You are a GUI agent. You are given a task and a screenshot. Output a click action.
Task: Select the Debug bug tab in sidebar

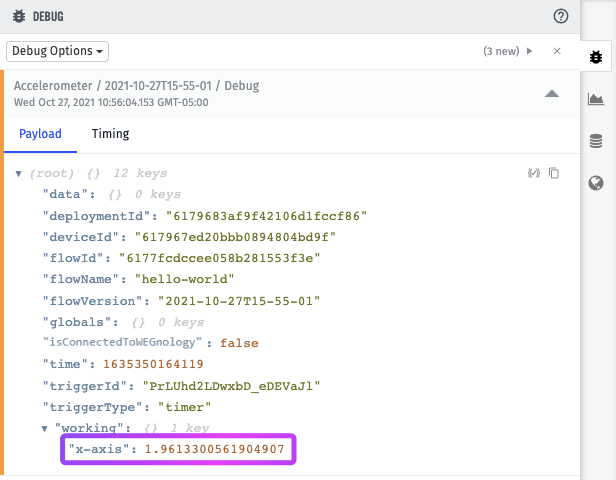coord(596,57)
